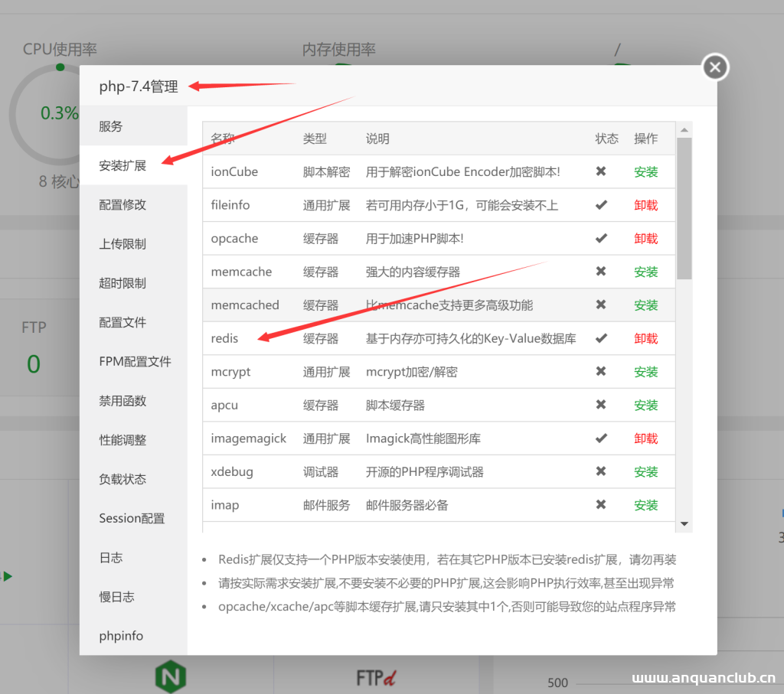The height and width of the screenshot is (694, 784).
Task: Toggle the mcrypt disabled cross icon
Action: (x=602, y=371)
